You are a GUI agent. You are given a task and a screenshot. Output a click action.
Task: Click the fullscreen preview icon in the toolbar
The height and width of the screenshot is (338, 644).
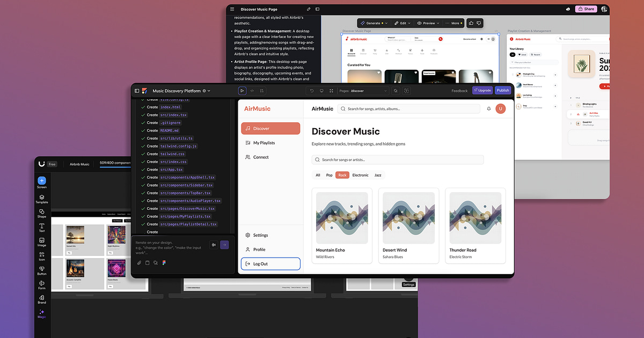tap(331, 90)
